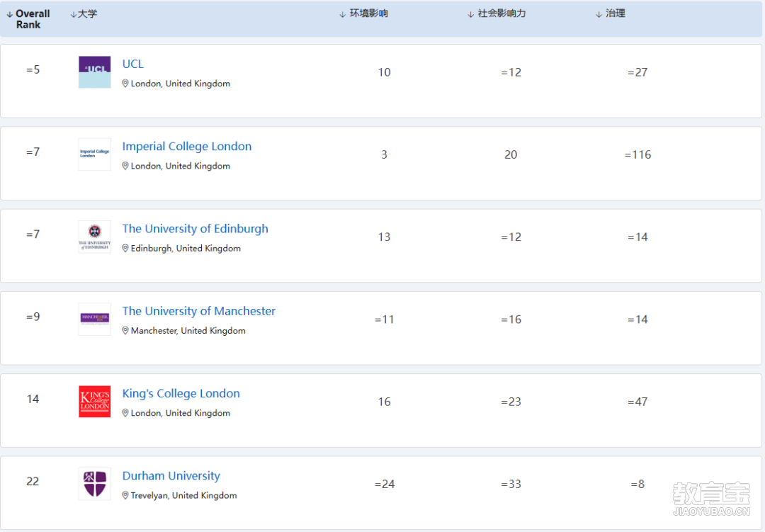Click the location pin under Imperial College London

(x=125, y=166)
